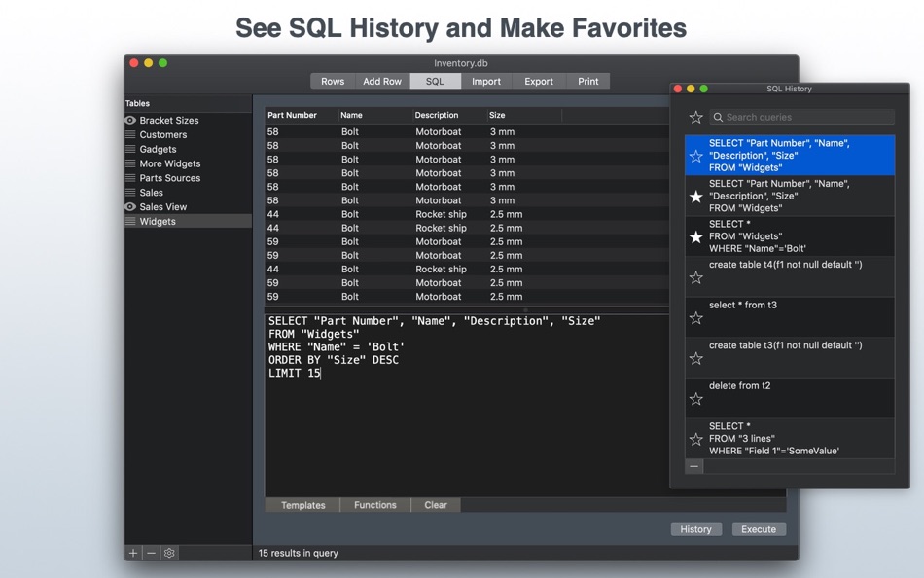The height and width of the screenshot is (578, 924).
Task: Select history query delete from t2
Action: pos(790,398)
